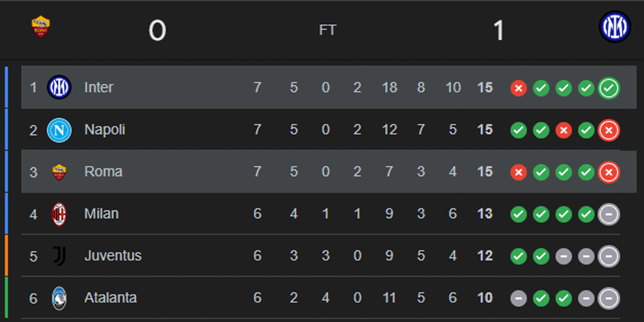Select the Juventus team name
The height and width of the screenshot is (322, 644).
113,256
